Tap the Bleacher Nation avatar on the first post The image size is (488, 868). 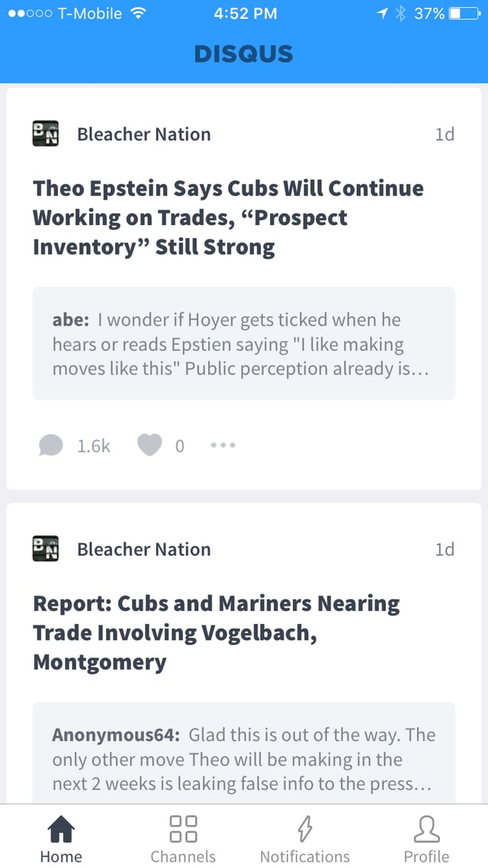pyautogui.click(x=44, y=133)
